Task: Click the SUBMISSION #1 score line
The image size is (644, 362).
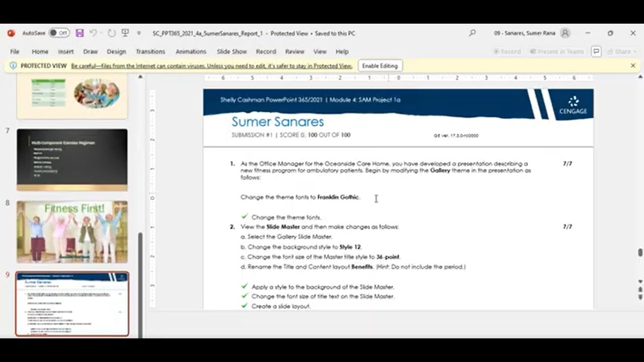Action: point(291,135)
